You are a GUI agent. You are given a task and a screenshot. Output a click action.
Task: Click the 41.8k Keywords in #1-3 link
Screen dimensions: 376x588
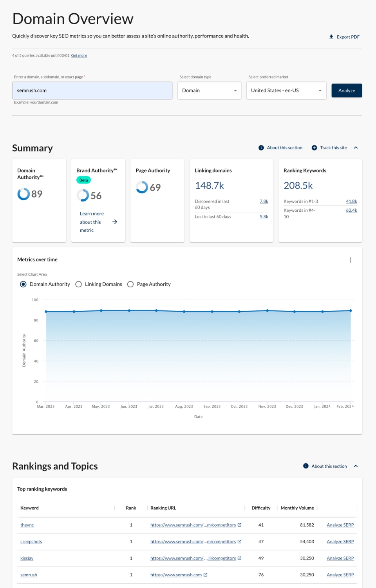pos(352,201)
